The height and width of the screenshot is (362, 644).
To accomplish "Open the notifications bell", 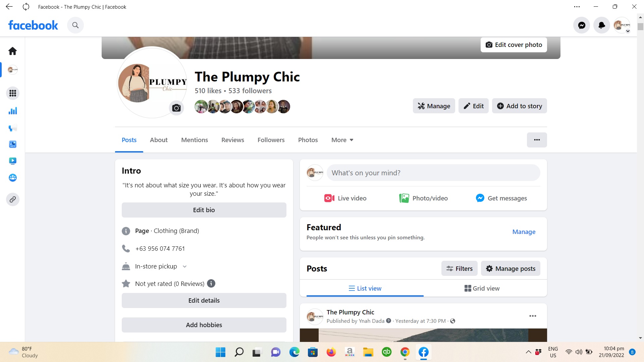I will click(602, 25).
